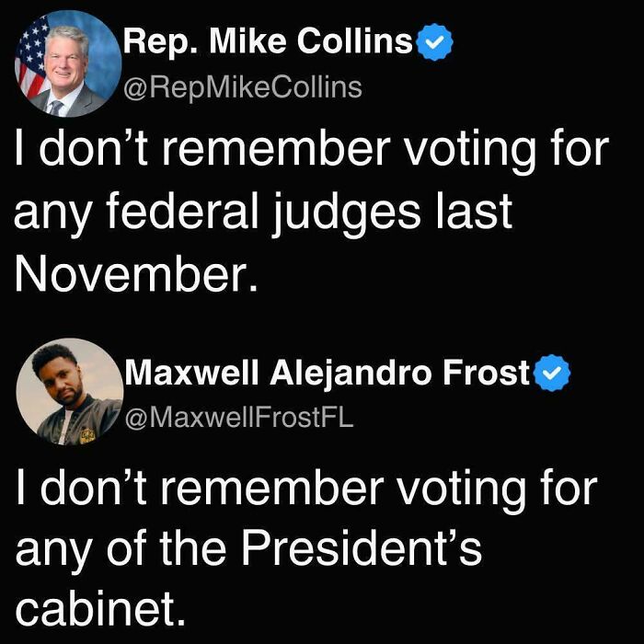
Task: Click Rep. in the Mike Collins name
Action: tap(161, 42)
